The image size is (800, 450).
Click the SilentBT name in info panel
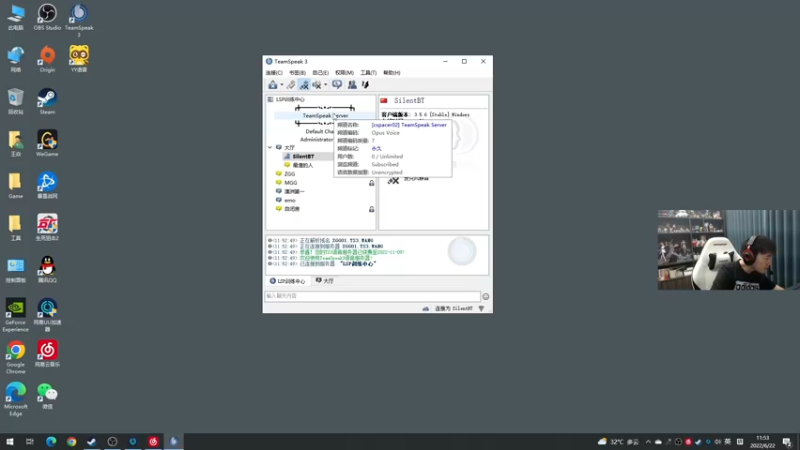409,101
